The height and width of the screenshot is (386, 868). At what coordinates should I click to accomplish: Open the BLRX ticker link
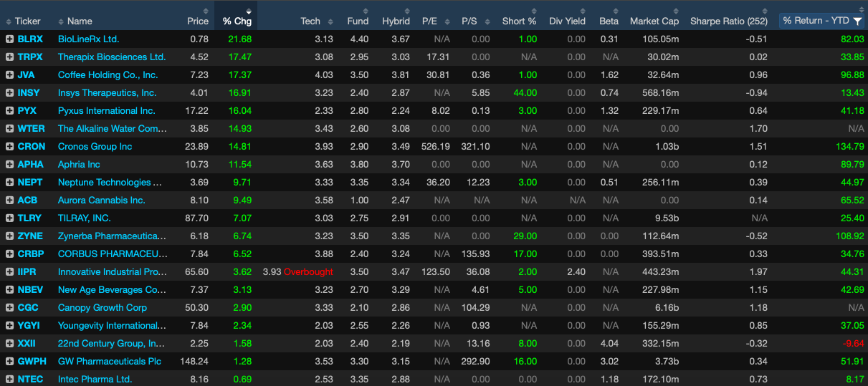[x=30, y=39]
